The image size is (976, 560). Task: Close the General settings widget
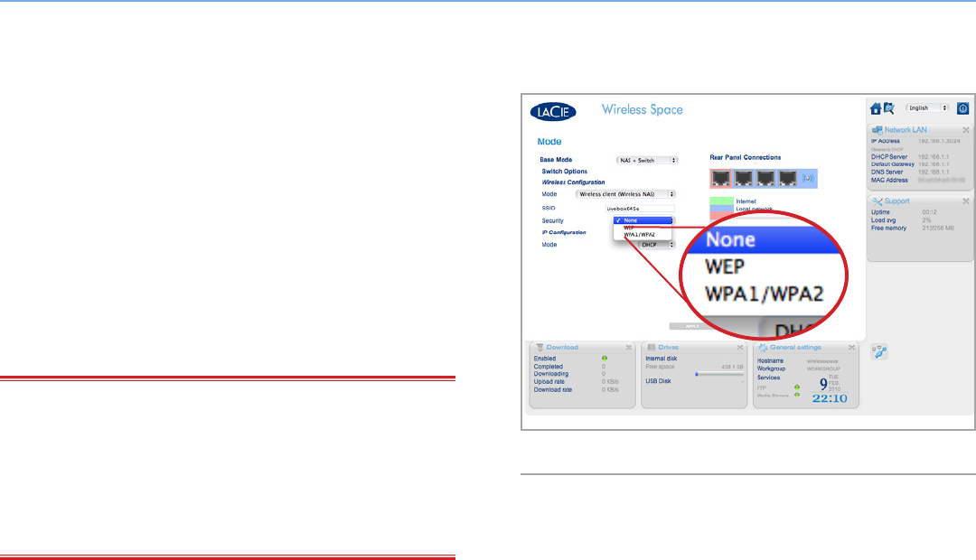pos(851,347)
